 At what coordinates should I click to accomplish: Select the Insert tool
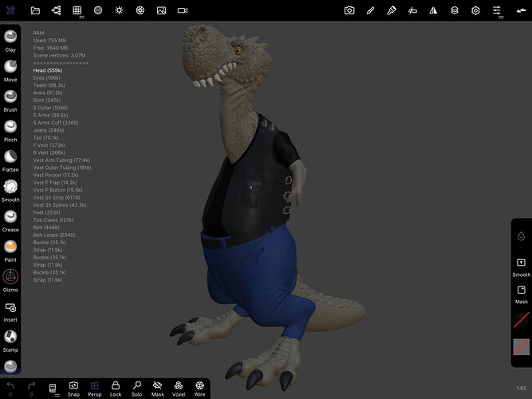pyautogui.click(x=10, y=312)
